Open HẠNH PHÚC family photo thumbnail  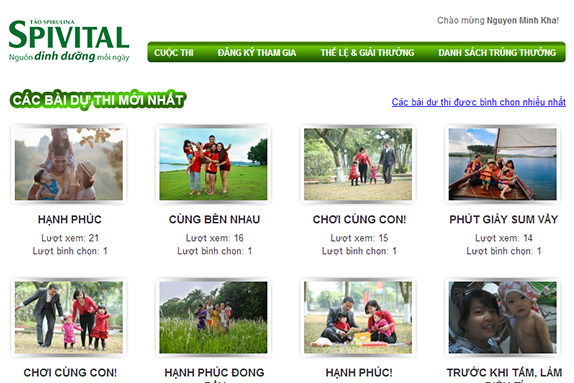(69, 164)
